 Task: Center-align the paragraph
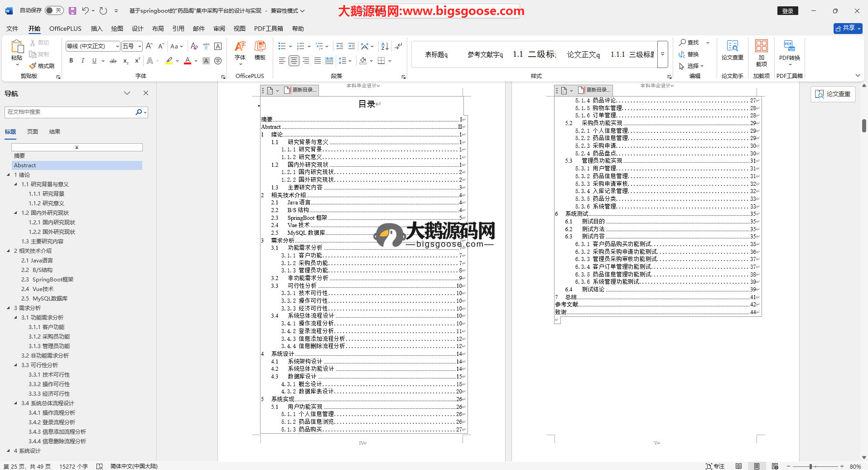coord(294,61)
